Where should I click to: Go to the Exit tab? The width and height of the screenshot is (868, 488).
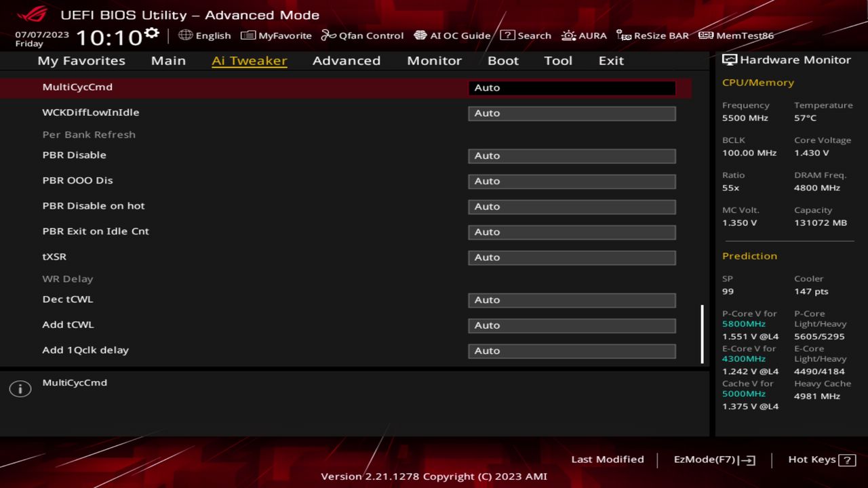(611, 60)
